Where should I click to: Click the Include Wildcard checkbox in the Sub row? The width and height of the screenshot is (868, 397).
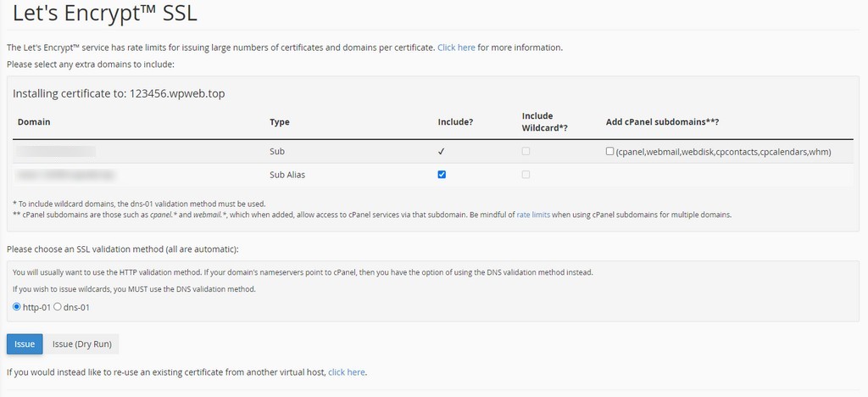[526, 151]
